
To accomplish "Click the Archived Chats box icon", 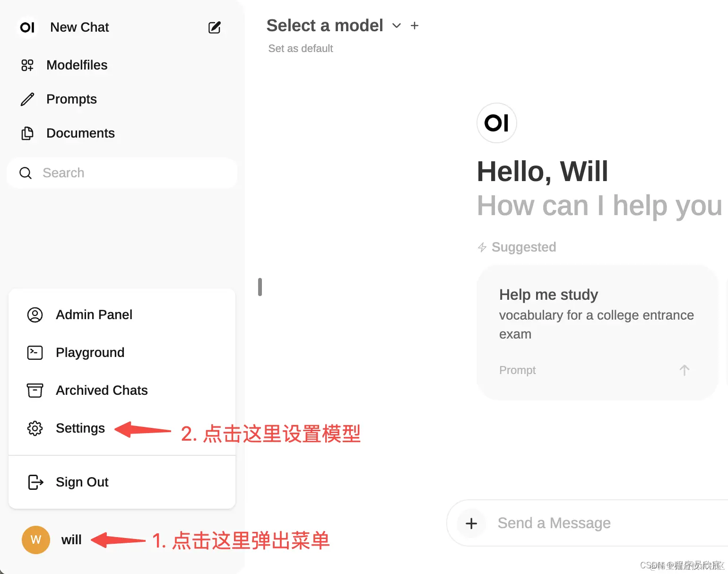I will point(35,391).
